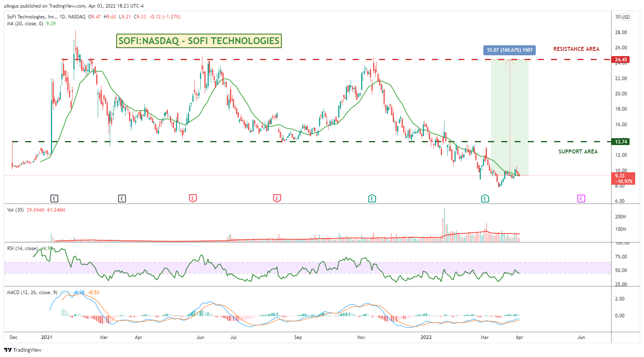Click the 15.07 (160.67%) 1507 measurement label
This screenshot has height=357, width=644.
click(510, 50)
